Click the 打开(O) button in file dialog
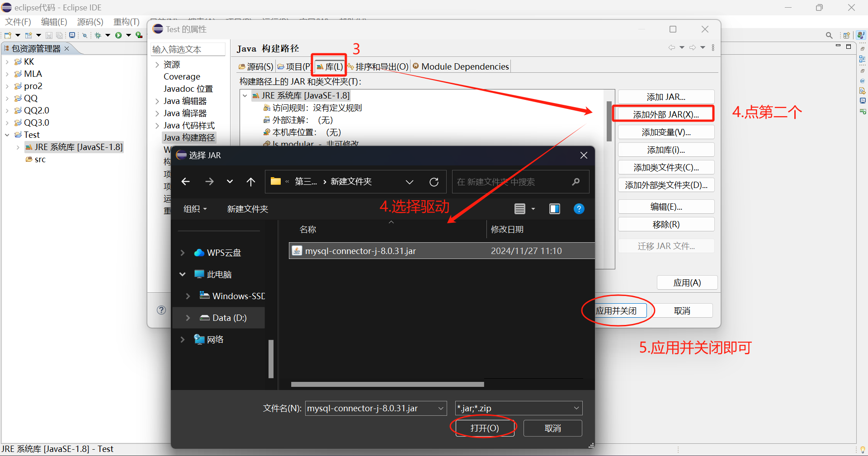 pyautogui.click(x=485, y=428)
